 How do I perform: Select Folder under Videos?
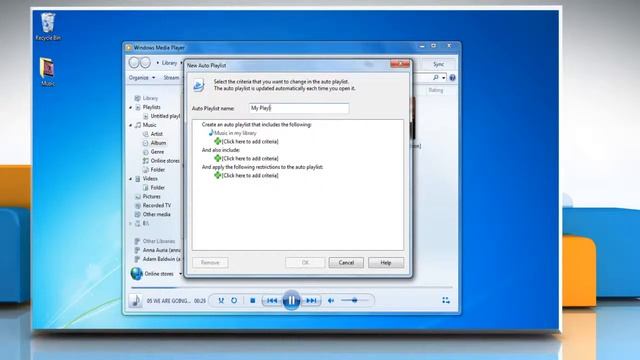[158, 187]
